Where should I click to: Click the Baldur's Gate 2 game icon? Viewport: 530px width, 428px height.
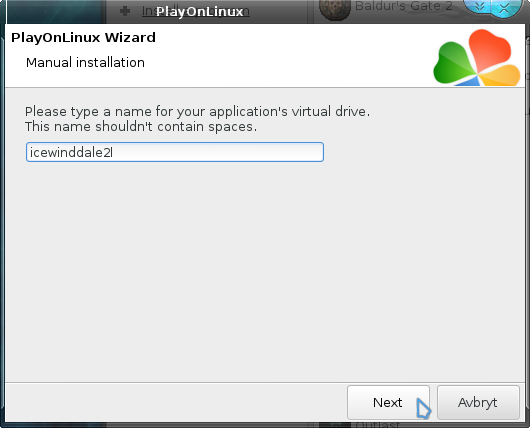click(x=335, y=9)
